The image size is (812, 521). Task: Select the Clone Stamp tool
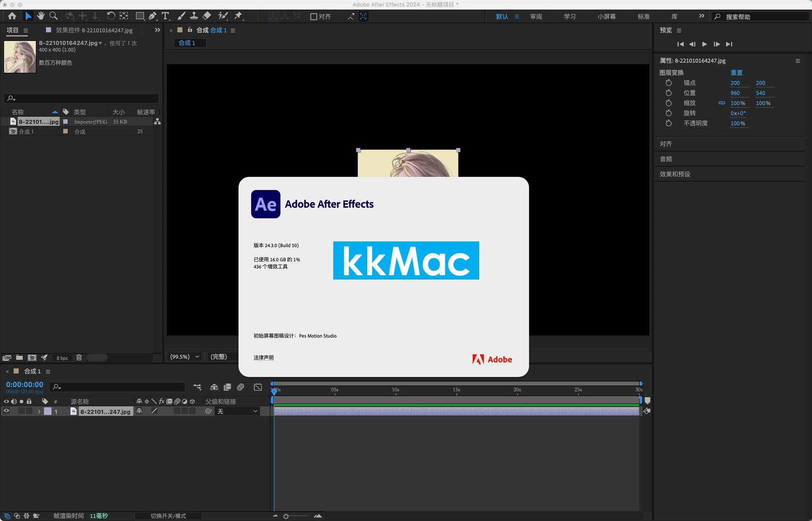[194, 16]
